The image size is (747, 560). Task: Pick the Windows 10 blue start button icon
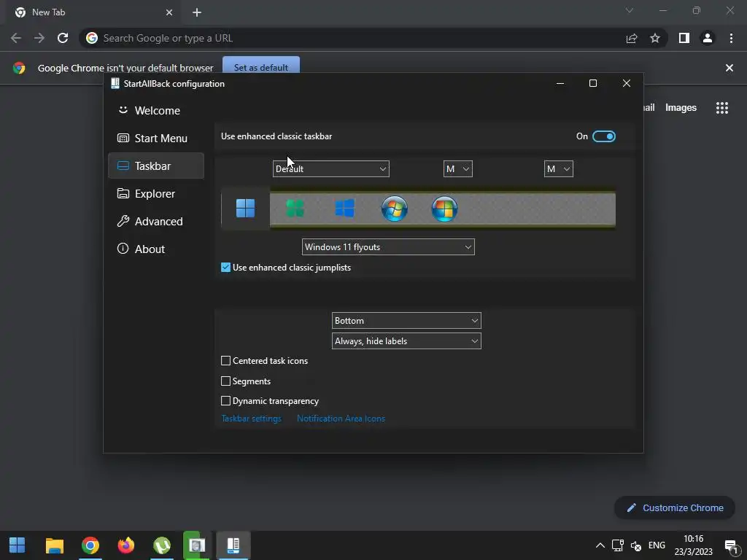pos(344,209)
